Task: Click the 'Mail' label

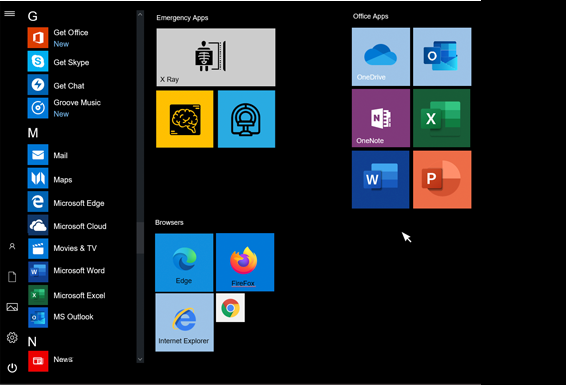Action: click(60, 156)
